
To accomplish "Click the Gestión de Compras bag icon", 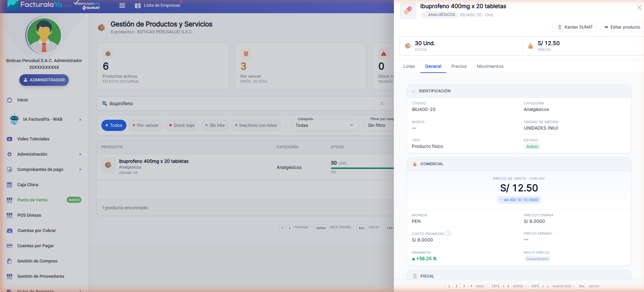I will pos(9,261).
